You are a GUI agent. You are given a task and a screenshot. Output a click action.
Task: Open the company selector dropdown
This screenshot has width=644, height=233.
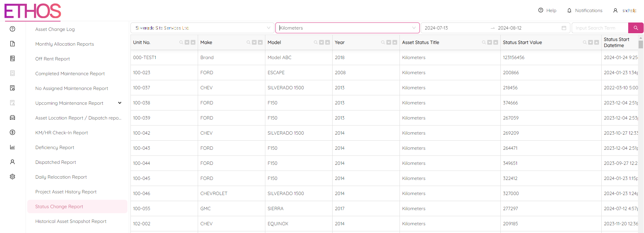coord(202,28)
